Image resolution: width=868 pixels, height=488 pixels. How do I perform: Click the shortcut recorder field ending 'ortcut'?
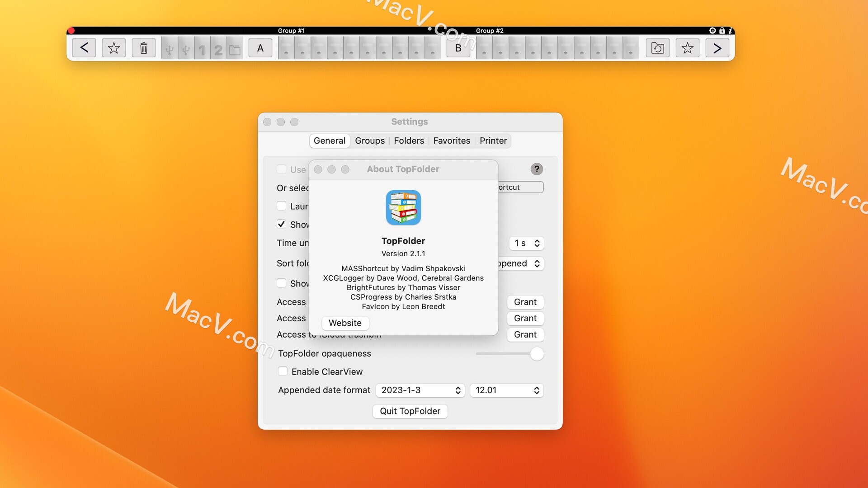click(521, 187)
